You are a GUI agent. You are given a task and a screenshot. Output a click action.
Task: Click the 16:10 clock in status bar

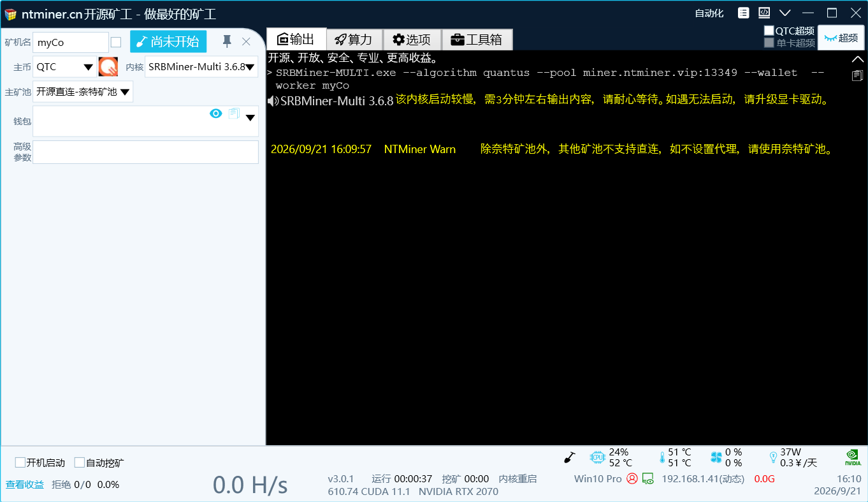[x=849, y=479]
